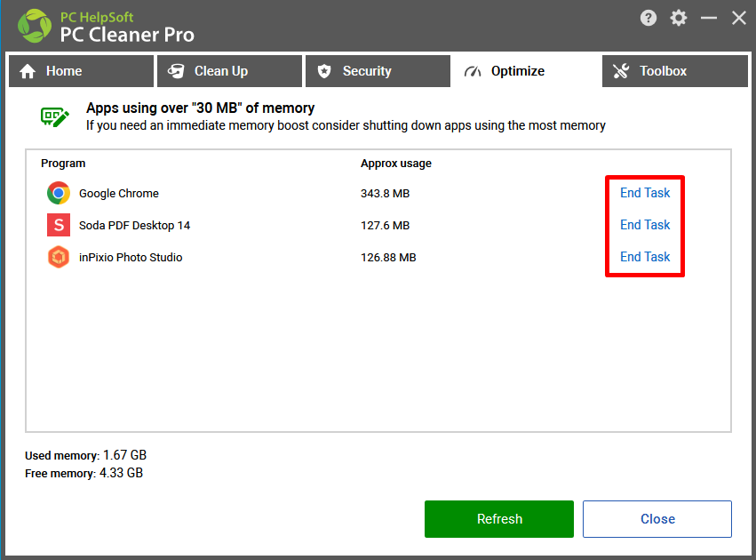The width and height of the screenshot is (756, 560).
Task: Open settings via the gear icon
Action: [679, 19]
